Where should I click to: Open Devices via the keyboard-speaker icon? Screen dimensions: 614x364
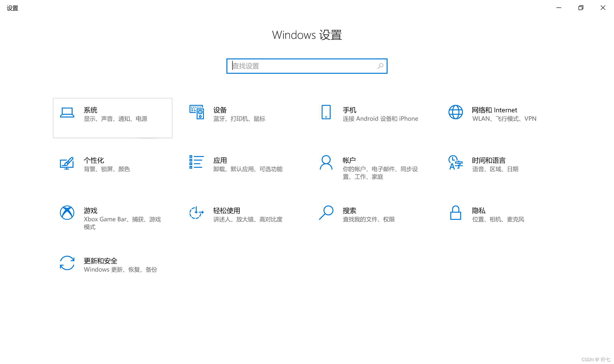pos(196,112)
